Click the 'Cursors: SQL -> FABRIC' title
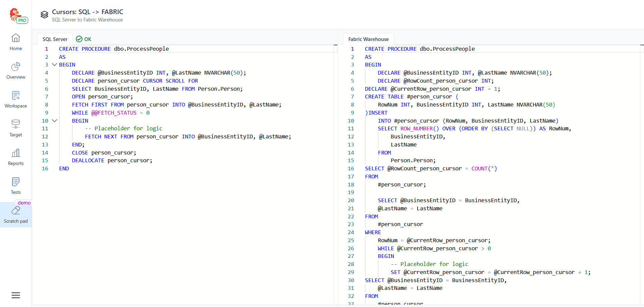The height and width of the screenshot is (307, 644). pyautogui.click(x=88, y=12)
